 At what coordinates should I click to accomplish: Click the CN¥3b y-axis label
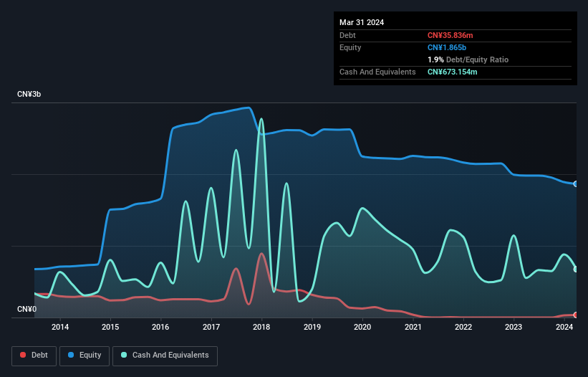(29, 94)
